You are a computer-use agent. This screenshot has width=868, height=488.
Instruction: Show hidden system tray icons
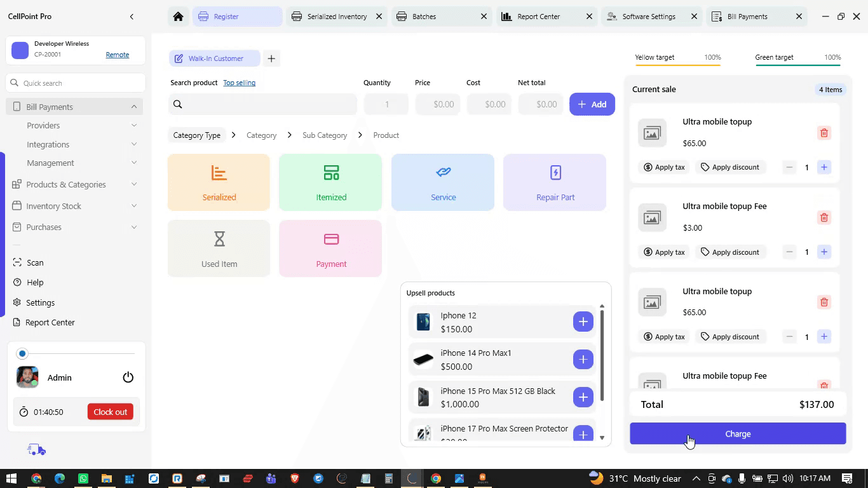coord(696,478)
